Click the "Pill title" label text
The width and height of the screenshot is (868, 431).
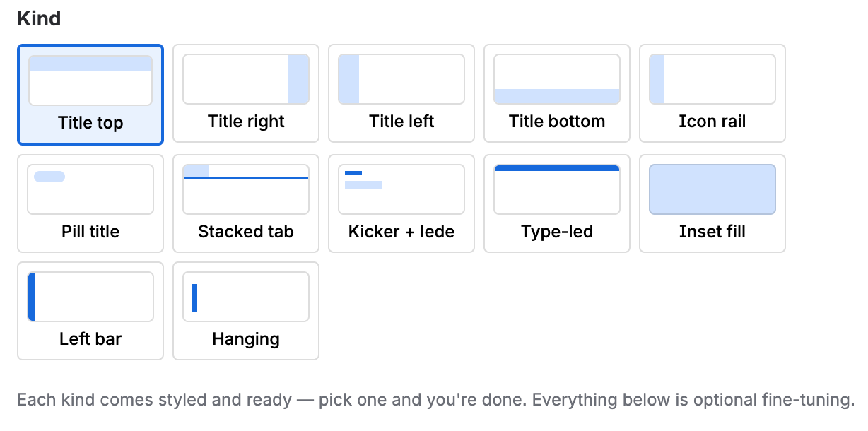90,232
